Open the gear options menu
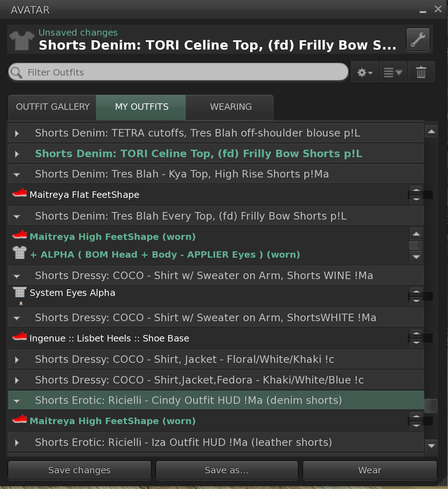 click(365, 72)
